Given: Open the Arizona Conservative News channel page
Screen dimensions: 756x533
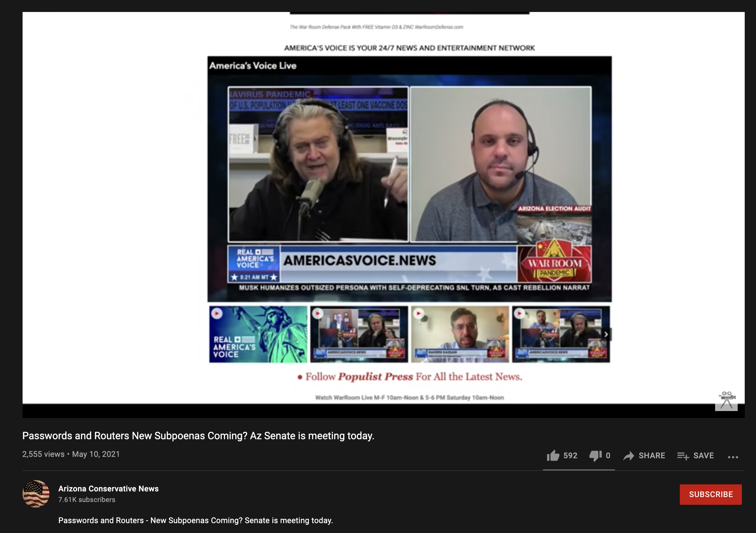Looking at the screenshot, I should point(108,489).
